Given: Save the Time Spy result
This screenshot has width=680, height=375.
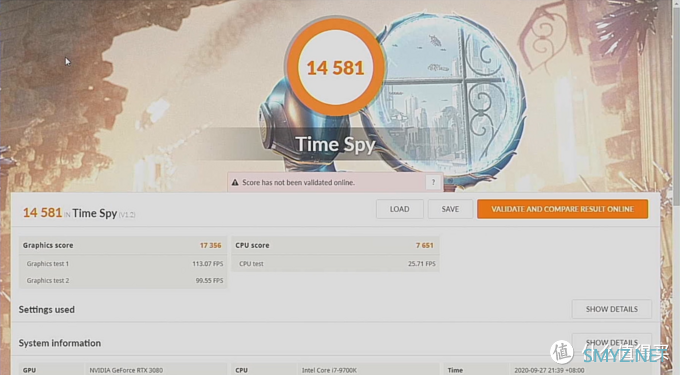Looking at the screenshot, I should point(450,209).
